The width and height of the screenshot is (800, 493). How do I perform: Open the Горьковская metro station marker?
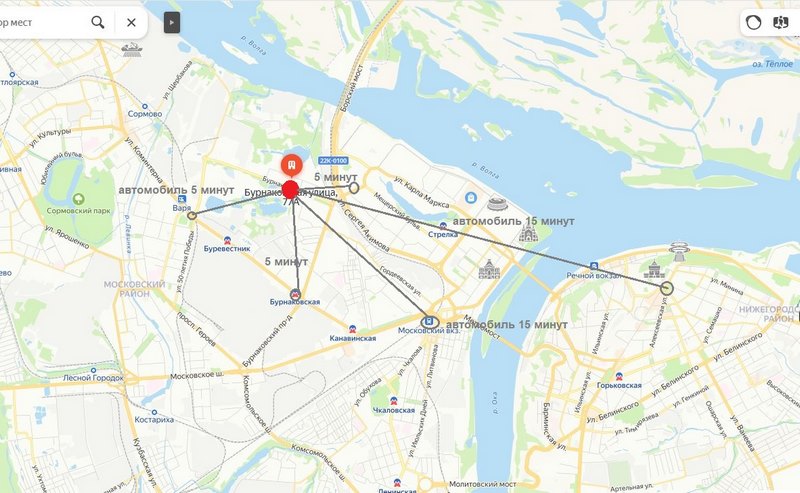pyautogui.click(x=619, y=377)
